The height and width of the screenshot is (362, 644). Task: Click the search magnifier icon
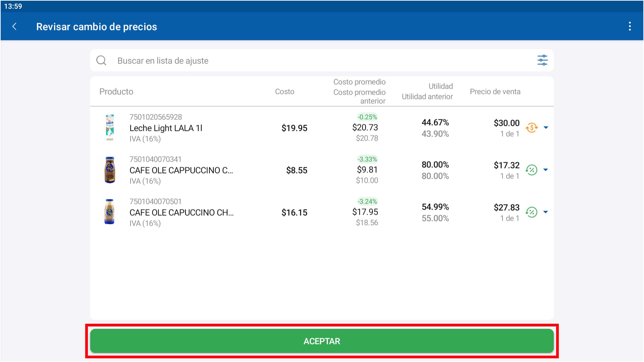101,60
